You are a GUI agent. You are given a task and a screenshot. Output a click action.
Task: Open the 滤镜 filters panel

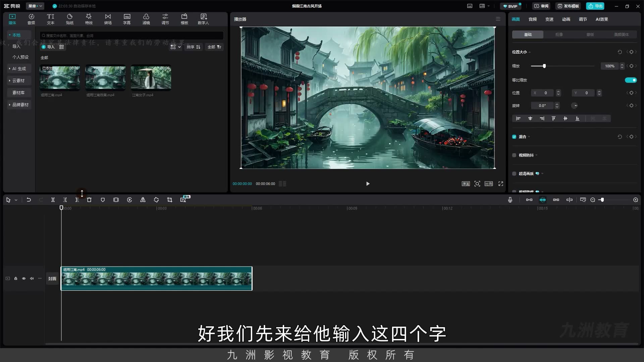tap(146, 19)
